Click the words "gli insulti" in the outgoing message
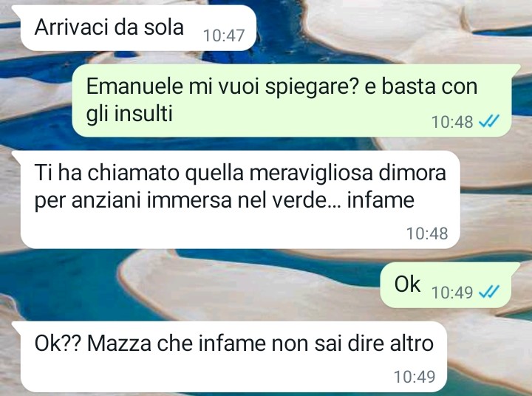Image resolution: width=532 pixels, height=396 pixels. pos(129,113)
